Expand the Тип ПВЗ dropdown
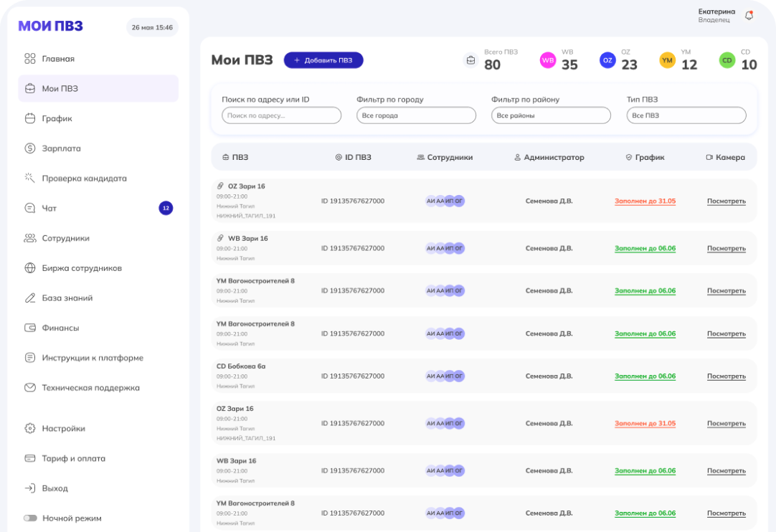The image size is (776, 532). [x=686, y=115]
